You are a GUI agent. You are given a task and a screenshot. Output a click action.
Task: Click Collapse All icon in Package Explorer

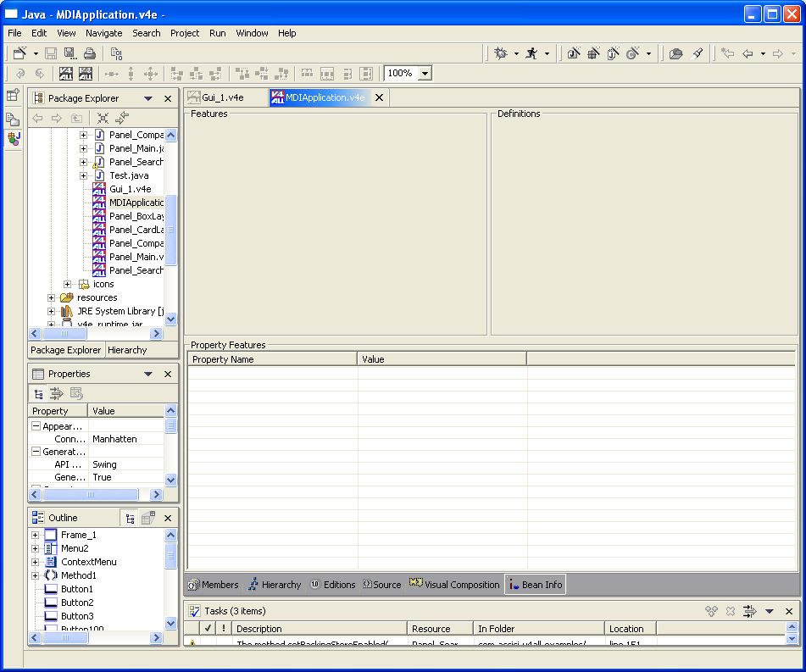click(x=103, y=118)
